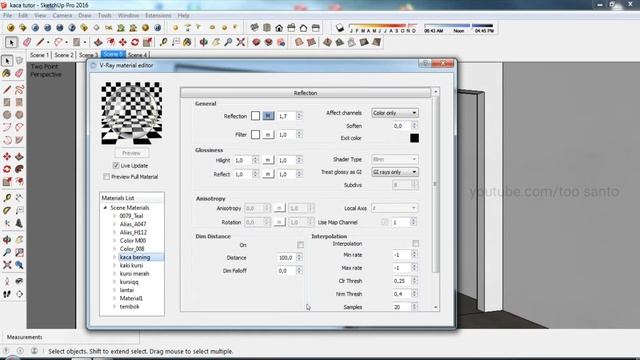640x360 pixels.
Task: Click the Eraser tool in the top toolbar
Action: pyautogui.click(x=27, y=42)
